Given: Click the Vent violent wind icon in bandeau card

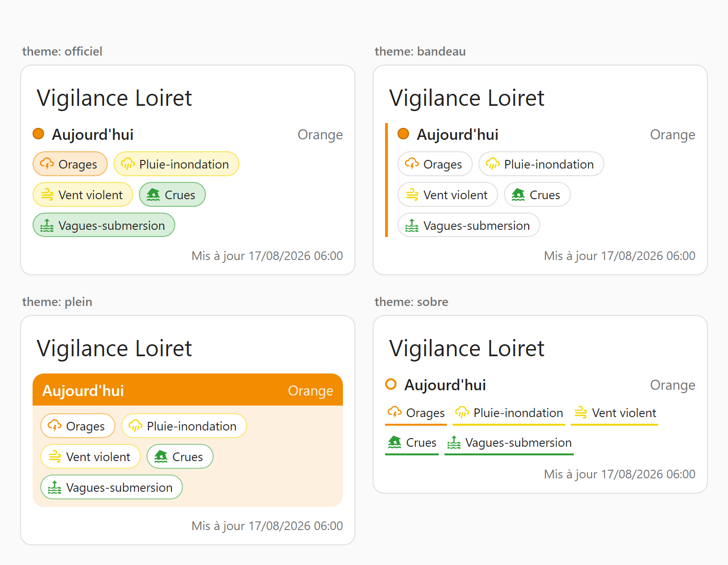Looking at the screenshot, I should pyautogui.click(x=412, y=195).
